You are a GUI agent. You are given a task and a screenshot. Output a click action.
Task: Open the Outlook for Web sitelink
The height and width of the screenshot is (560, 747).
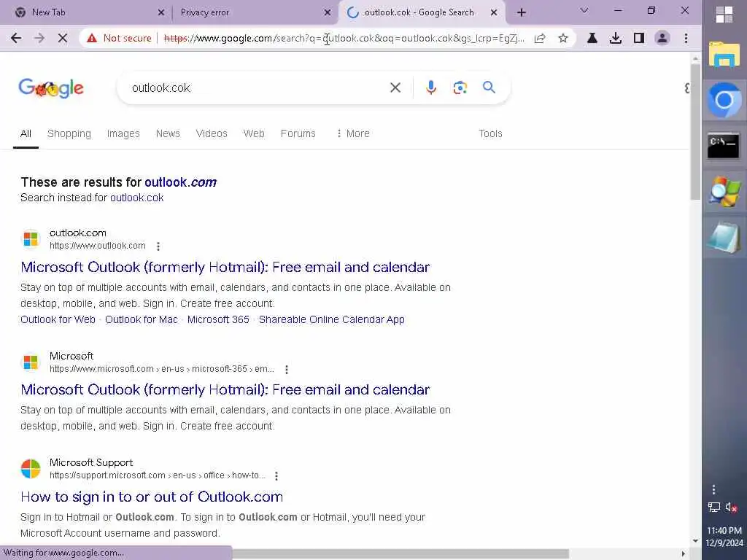coord(58,319)
